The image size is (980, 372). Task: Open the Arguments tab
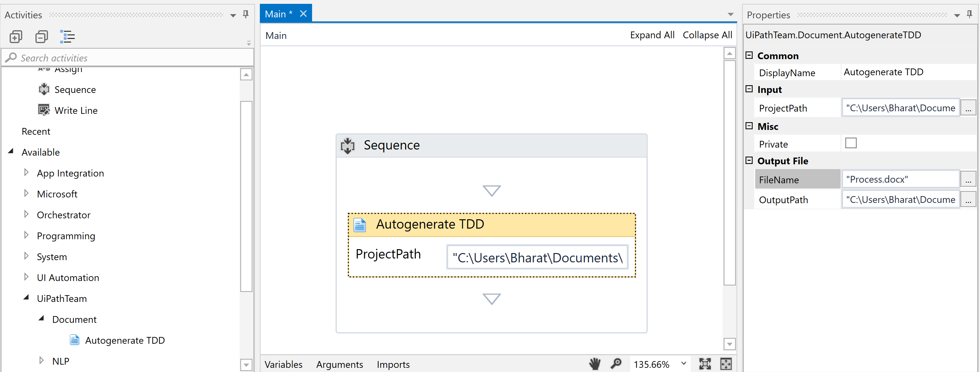click(x=339, y=364)
